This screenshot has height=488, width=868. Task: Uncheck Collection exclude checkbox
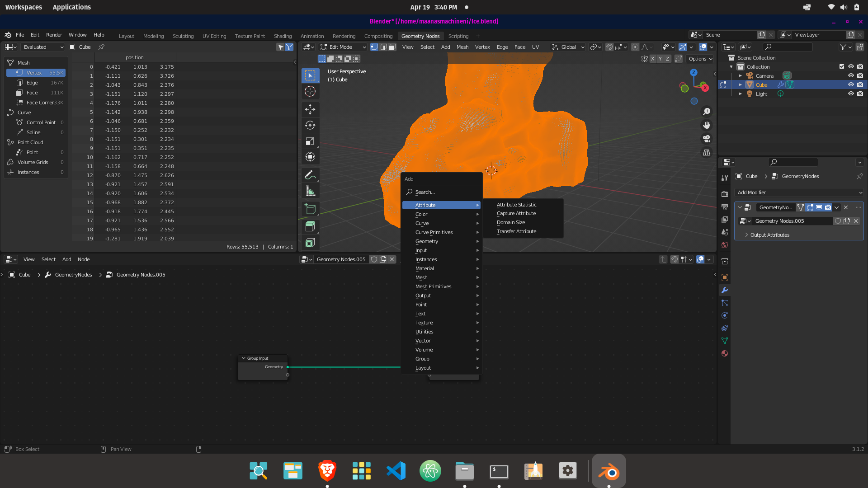842,66
